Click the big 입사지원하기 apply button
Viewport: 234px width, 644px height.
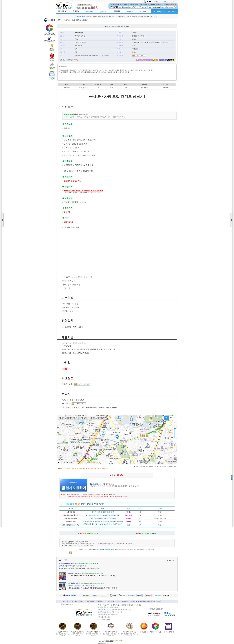pos(74,485)
